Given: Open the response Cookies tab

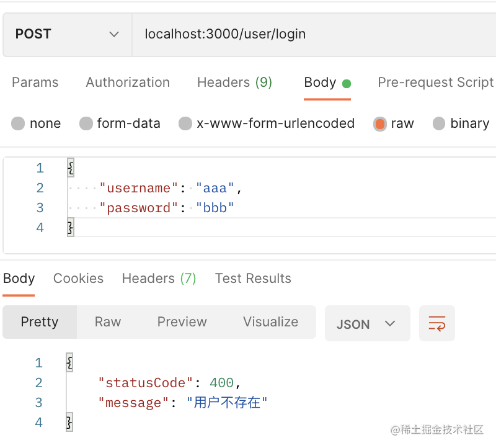Looking at the screenshot, I should pyautogui.click(x=78, y=279).
